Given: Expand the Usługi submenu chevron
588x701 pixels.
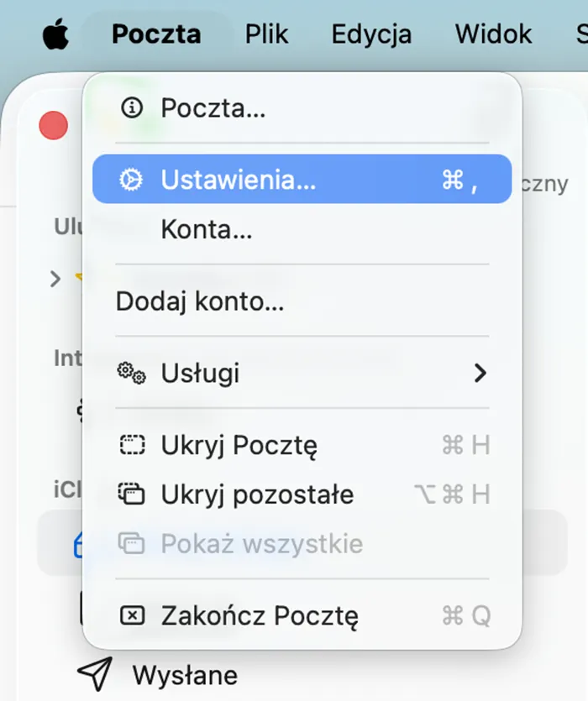Looking at the screenshot, I should 481,374.
